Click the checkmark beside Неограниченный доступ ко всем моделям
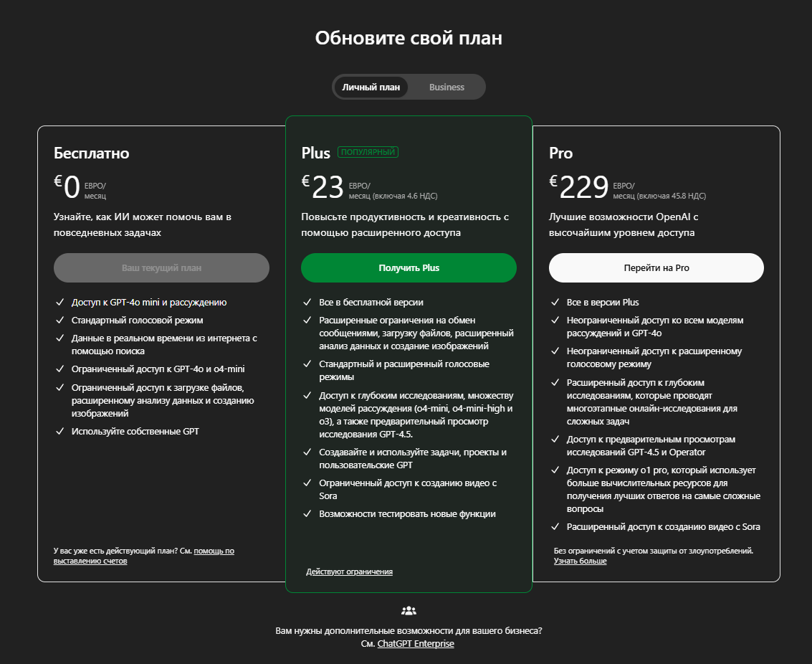The width and height of the screenshot is (812, 664). click(x=555, y=320)
